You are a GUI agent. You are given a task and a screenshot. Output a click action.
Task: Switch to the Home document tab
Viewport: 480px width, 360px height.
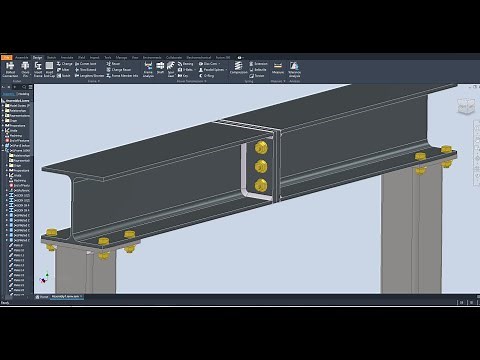click(x=42, y=297)
